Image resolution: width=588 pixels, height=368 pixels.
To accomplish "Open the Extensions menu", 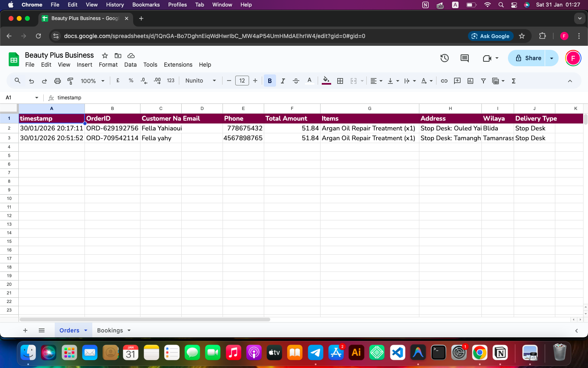I will [178, 65].
